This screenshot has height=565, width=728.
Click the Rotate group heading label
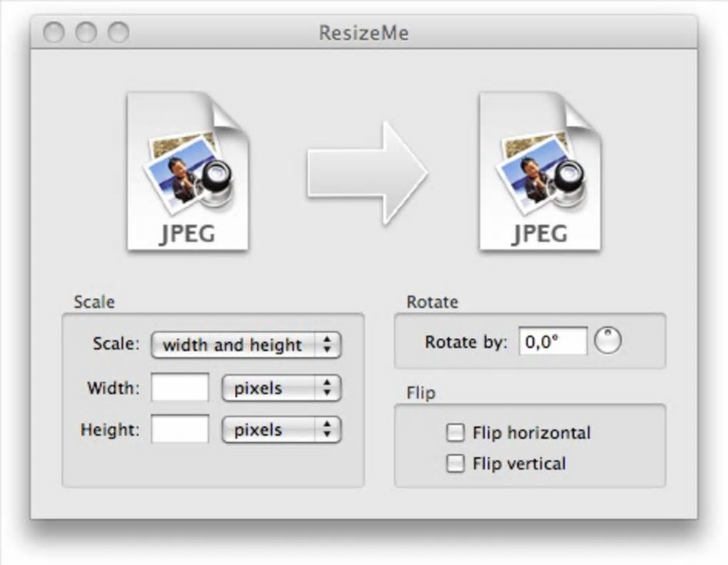[x=432, y=301]
